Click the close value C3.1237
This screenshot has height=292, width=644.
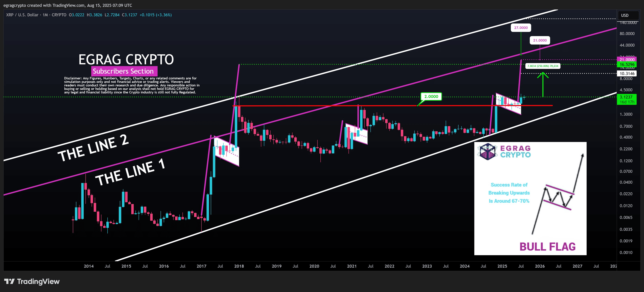130,15
